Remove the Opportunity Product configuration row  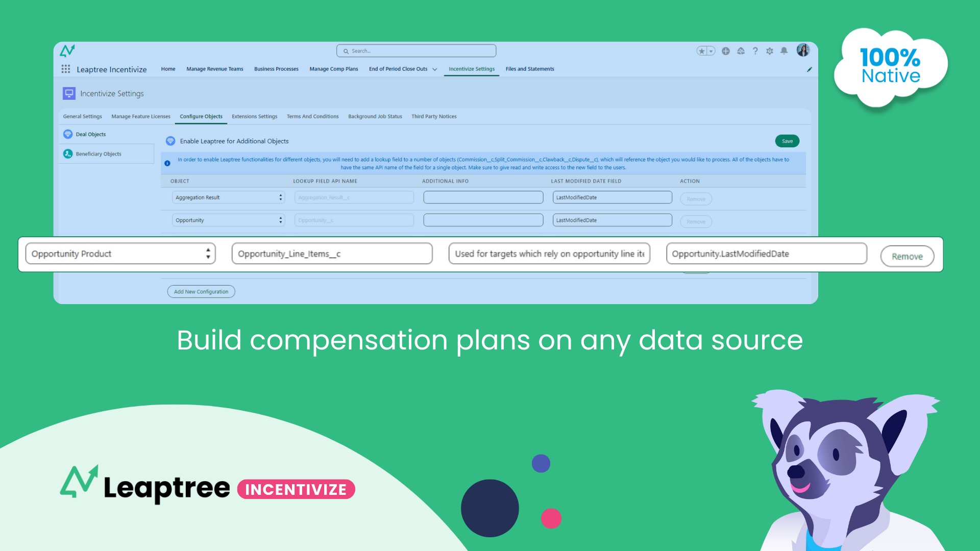click(907, 256)
